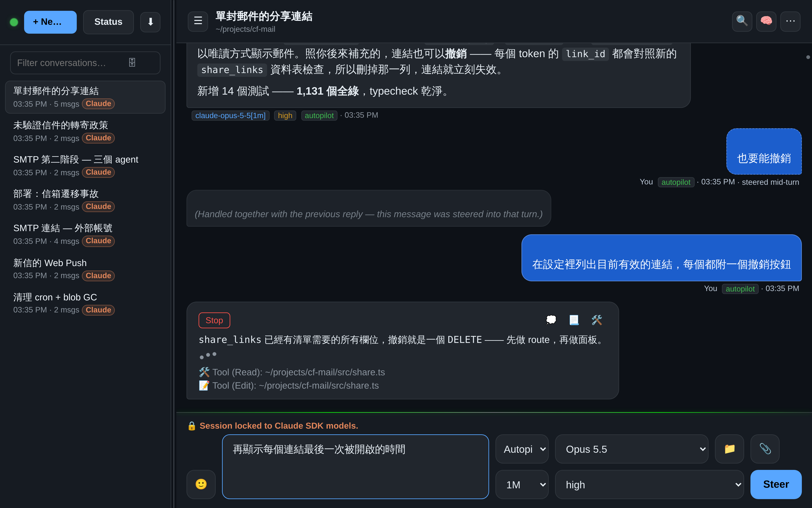Click the red Stop button
Image resolution: width=812 pixels, height=508 pixels.
[214, 320]
